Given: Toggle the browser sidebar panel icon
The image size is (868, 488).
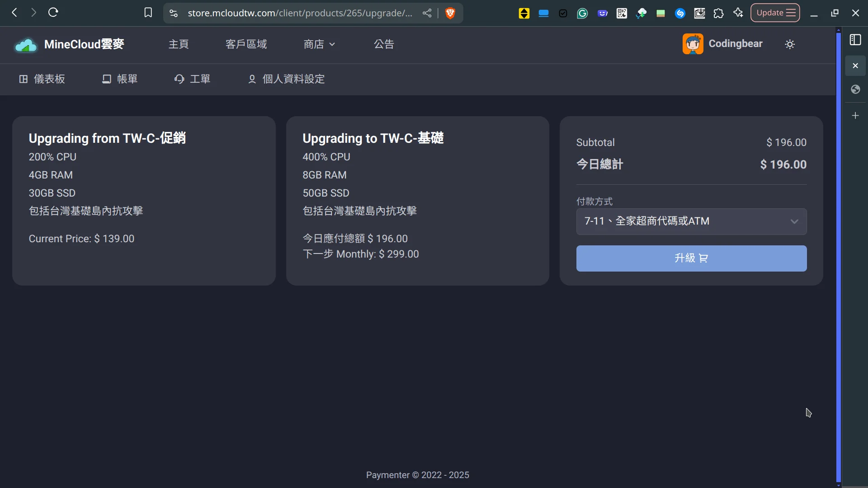Looking at the screenshot, I should pyautogui.click(x=855, y=40).
